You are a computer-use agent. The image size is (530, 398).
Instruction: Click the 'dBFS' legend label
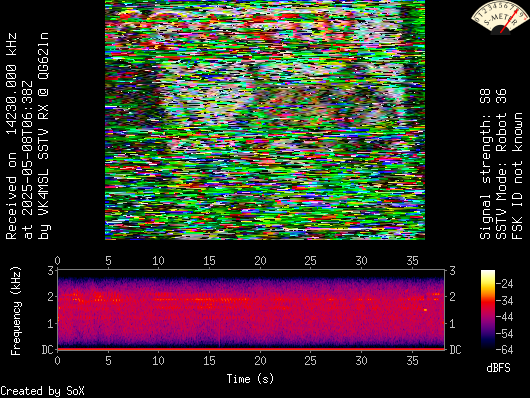coord(498,368)
